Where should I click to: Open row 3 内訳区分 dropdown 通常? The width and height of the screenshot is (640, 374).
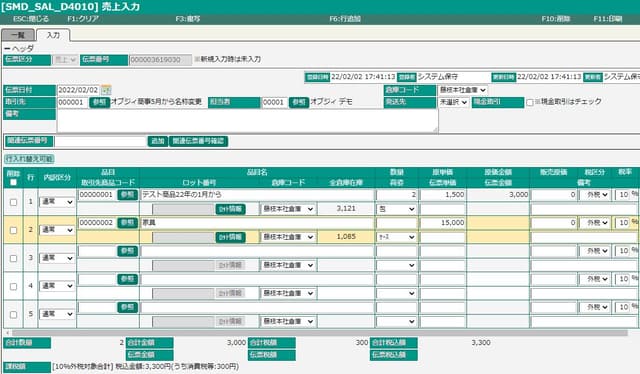[x=57, y=258]
